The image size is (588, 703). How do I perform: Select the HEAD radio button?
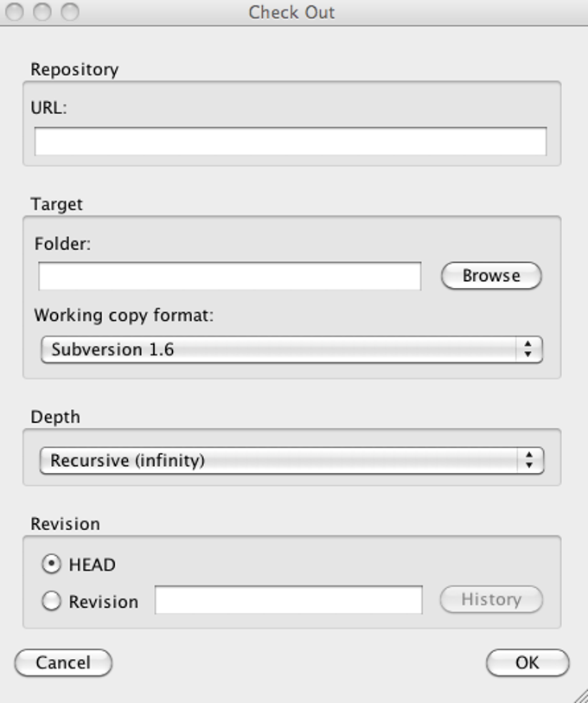tap(52, 564)
